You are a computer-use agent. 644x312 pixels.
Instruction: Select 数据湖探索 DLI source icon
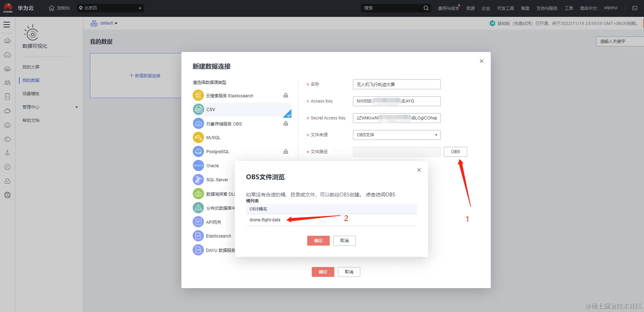point(198,194)
